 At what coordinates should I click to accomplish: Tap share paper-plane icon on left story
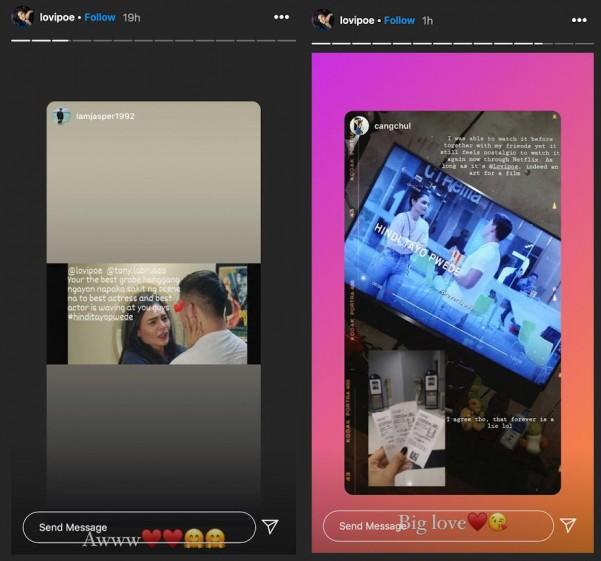[270, 527]
